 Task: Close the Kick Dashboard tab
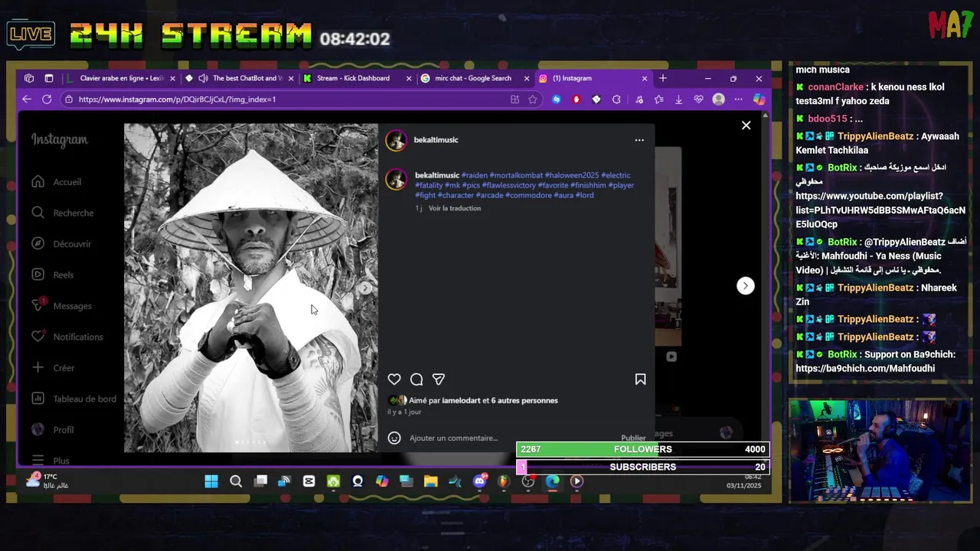point(408,78)
